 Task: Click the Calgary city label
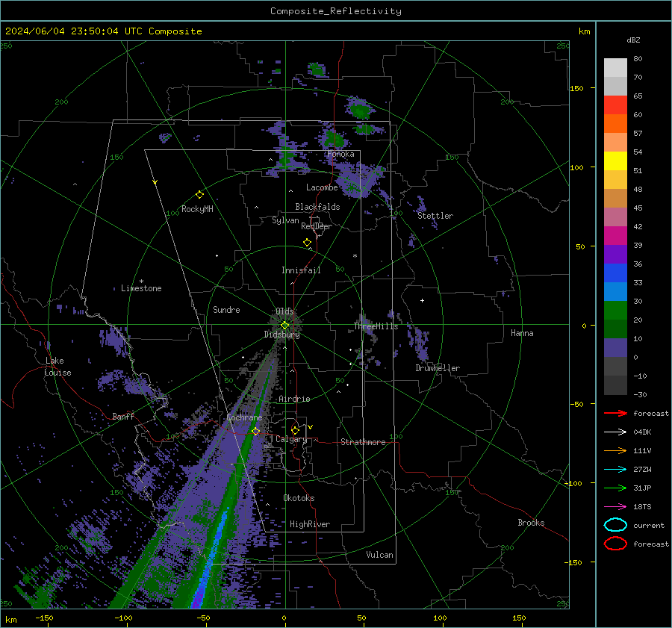(291, 439)
